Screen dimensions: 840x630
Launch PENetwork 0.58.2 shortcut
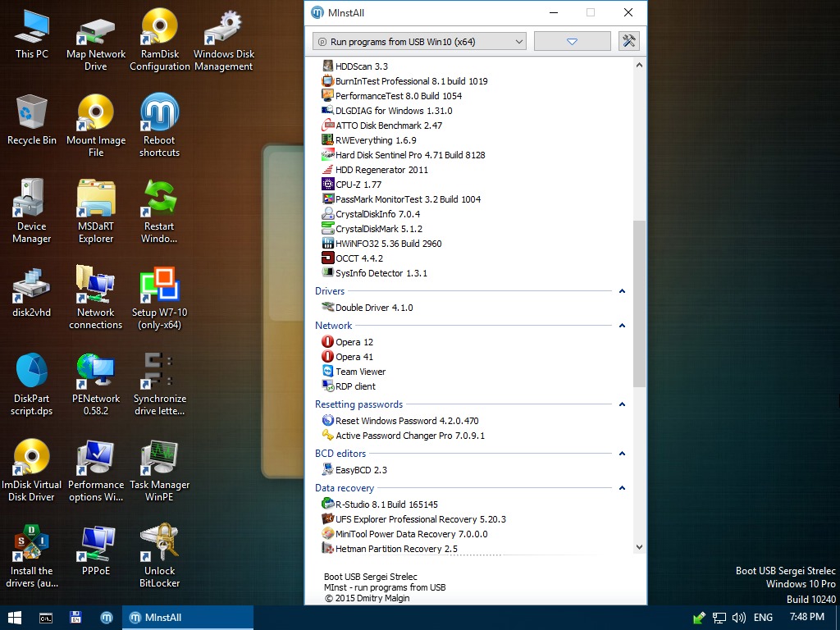click(96, 385)
